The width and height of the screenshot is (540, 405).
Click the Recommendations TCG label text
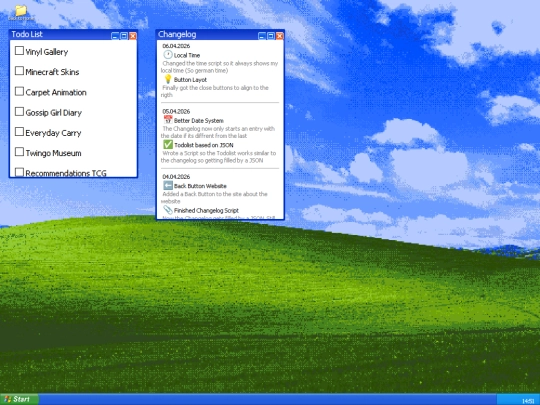[66, 173]
